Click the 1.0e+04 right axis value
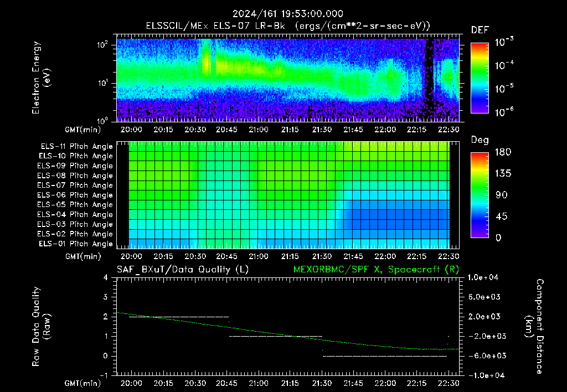 click(483, 277)
